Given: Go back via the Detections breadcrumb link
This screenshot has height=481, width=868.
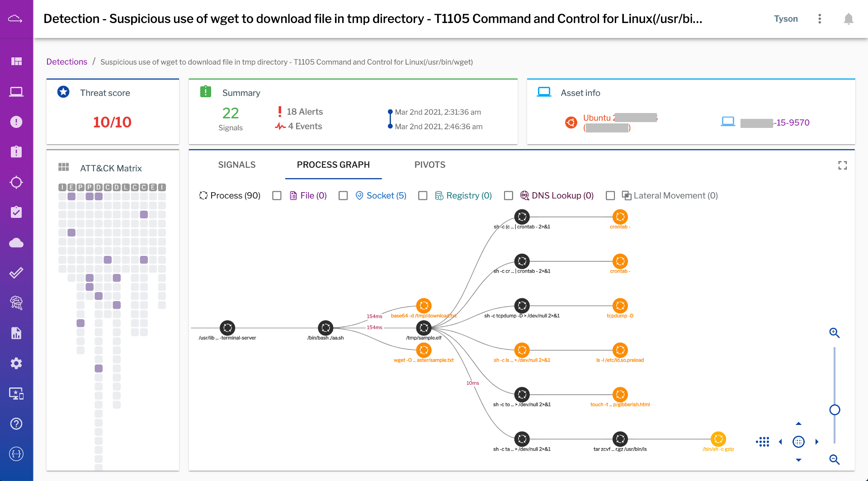Looking at the screenshot, I should [x=67, y=61].
